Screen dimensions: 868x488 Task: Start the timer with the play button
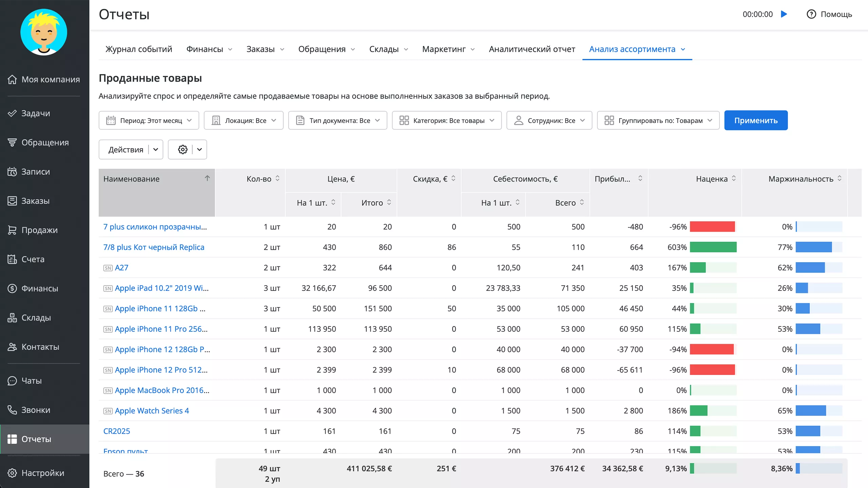point(784,14)
